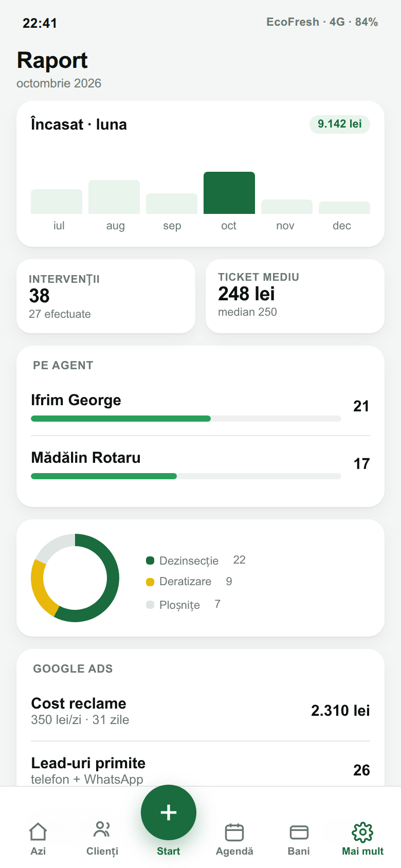Select the oct bar in chart
The image size is (401, 868).
(x=229, y=193)
